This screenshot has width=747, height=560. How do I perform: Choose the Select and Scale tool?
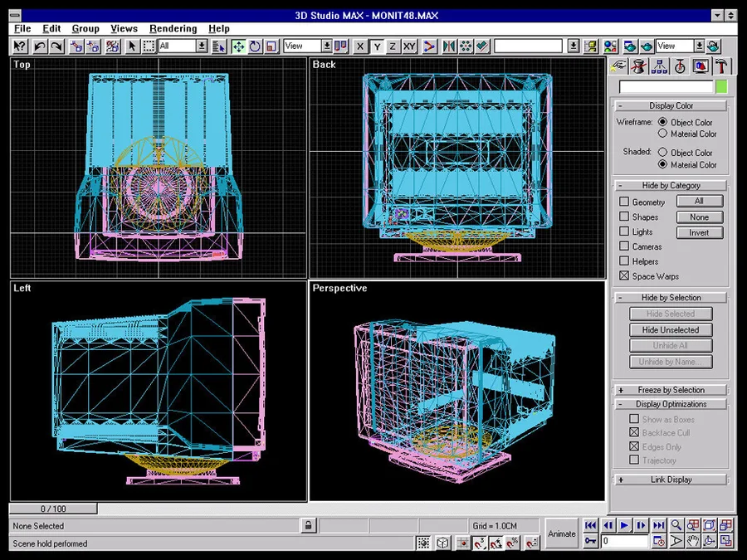271,46
